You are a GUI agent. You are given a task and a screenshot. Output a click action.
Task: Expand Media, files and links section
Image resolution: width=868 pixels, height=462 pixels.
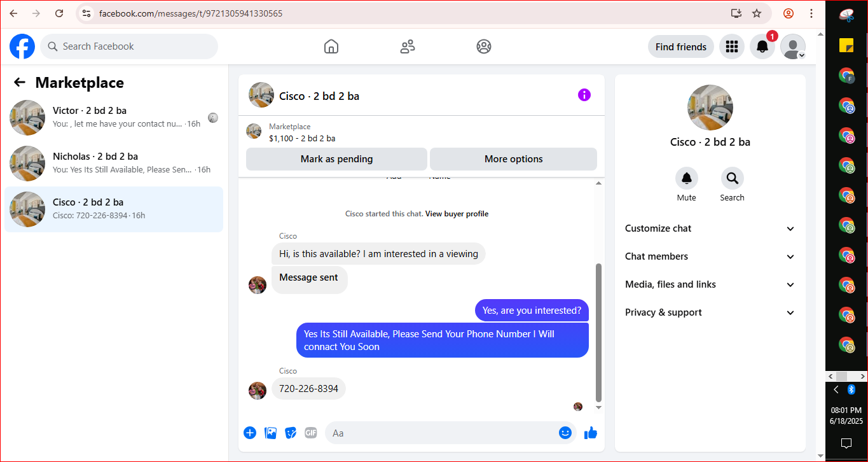point(710,284)
